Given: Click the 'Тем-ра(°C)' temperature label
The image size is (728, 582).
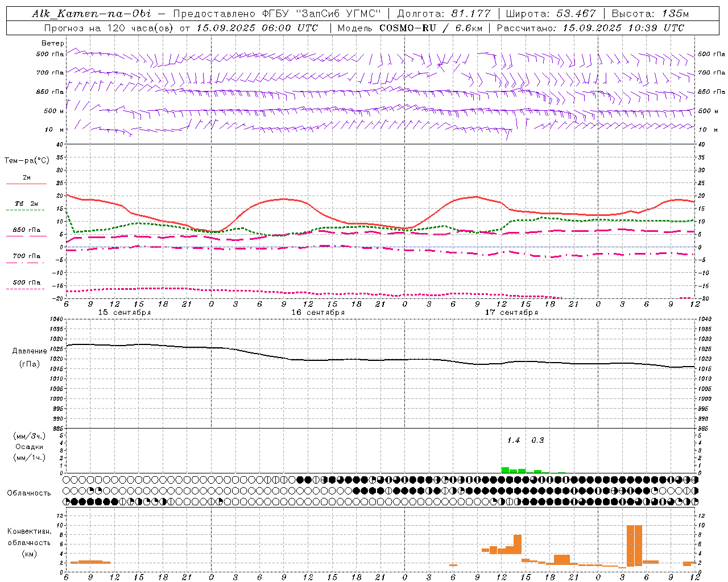Looking at the screenshot, I should tap(27, 161).
